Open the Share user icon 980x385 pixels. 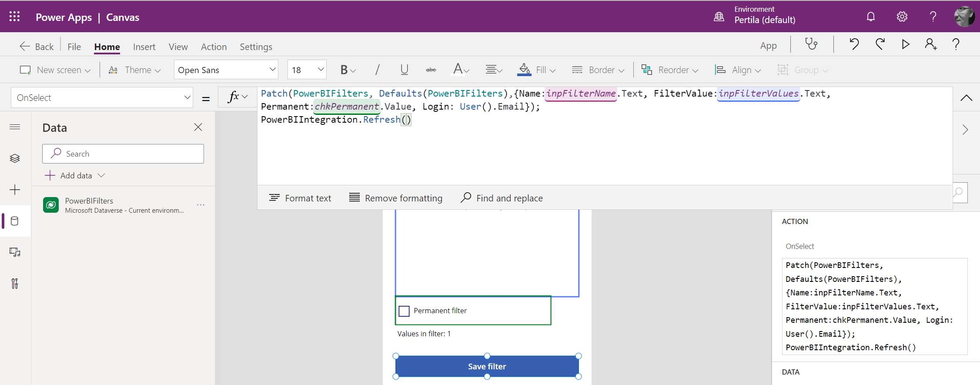click(931, 44)
